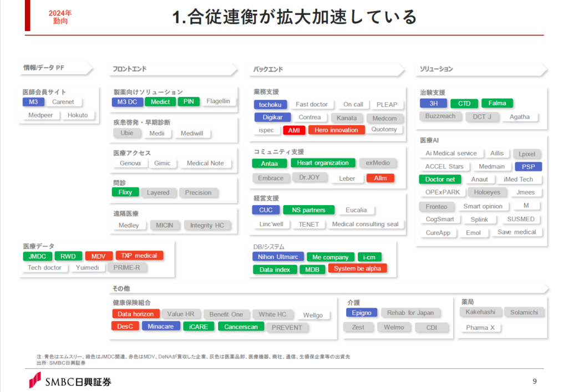The width and height of the screenshot is (568, 392).
Task: Click the red DesC chip
Action: tap(125, 327)
